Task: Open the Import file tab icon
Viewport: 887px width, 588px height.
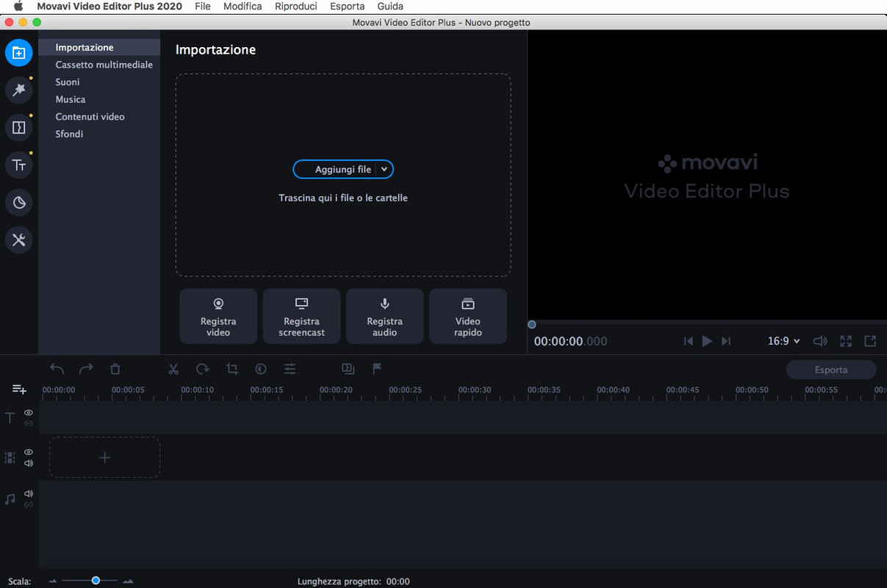Action: click(x=19, y=53)
